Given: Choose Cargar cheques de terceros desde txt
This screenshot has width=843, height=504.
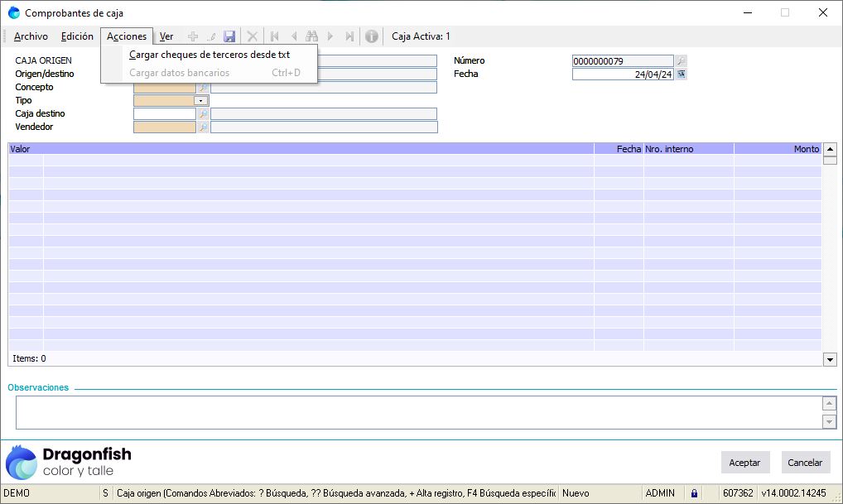Looking at the screenshot, I should tap(210, 55).
